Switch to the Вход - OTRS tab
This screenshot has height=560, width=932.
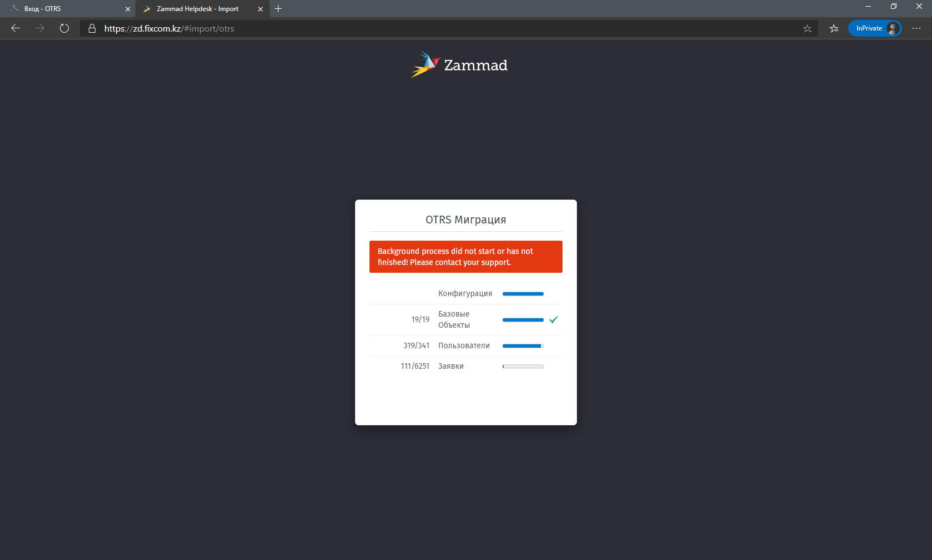click(67, 9)
